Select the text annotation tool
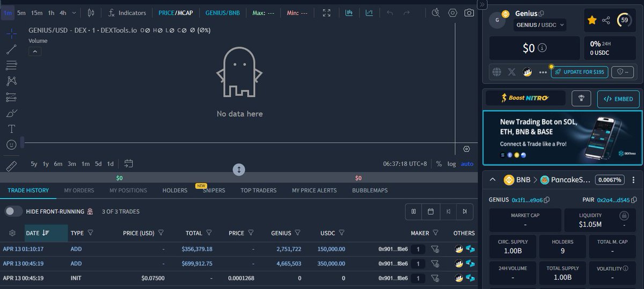 (x=11, y=129)
